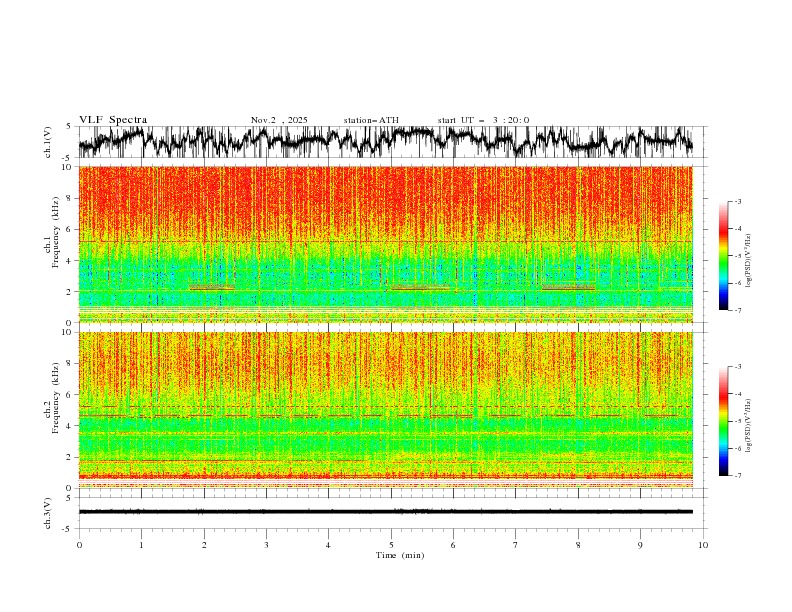Click the ch.3 flat waveform trace
Viewport: 792px width, 612px height.
click(x=386, y=512)
